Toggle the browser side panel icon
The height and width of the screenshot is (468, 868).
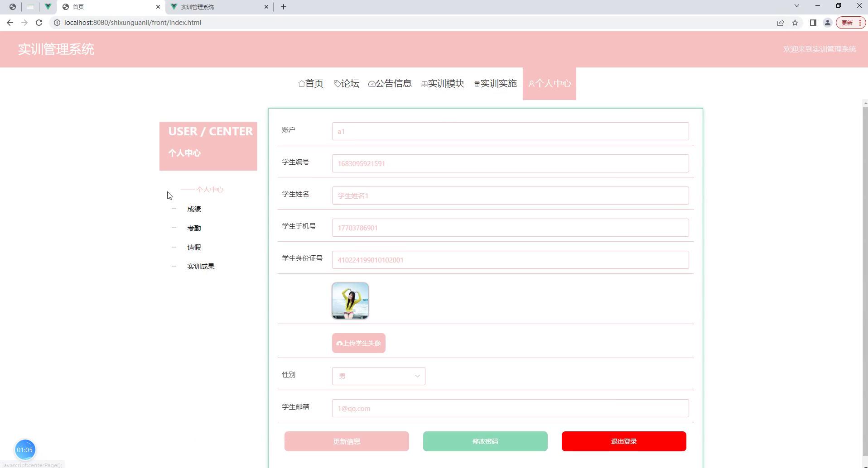(x=813, y=23)
